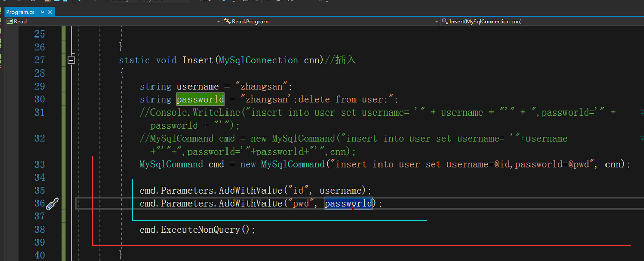This screenshot has width=644, height=261.
Task: Click the class icon beside Read.Program
Action: (x=227, y=21)
